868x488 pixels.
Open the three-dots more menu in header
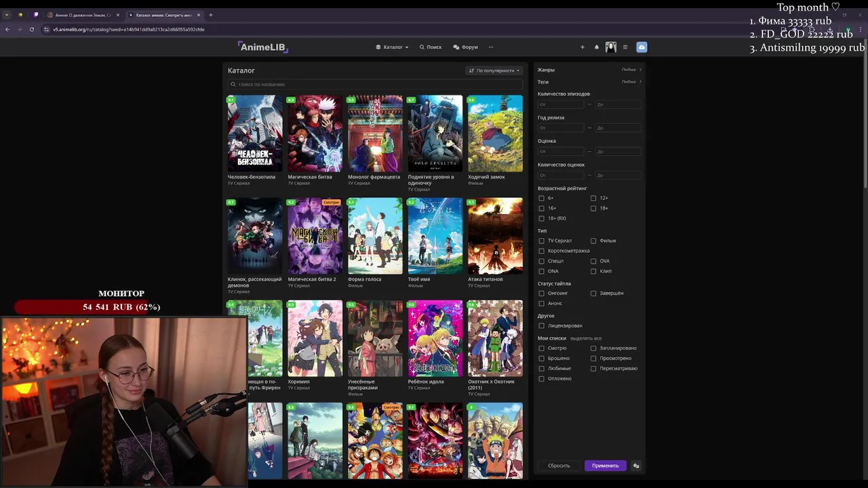coord(491,47)
